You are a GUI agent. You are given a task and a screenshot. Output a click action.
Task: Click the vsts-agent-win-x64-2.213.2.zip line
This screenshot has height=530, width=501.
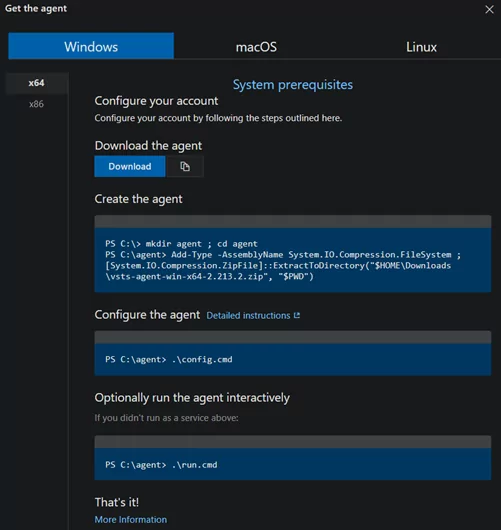(209, 276)
